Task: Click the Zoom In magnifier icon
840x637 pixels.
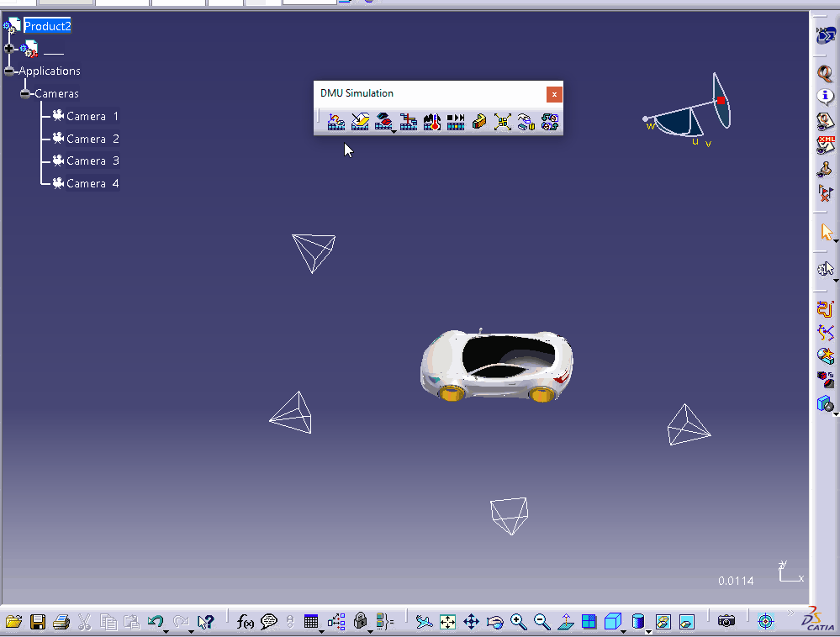Action: pyautogui.click(x=518, y=622)
